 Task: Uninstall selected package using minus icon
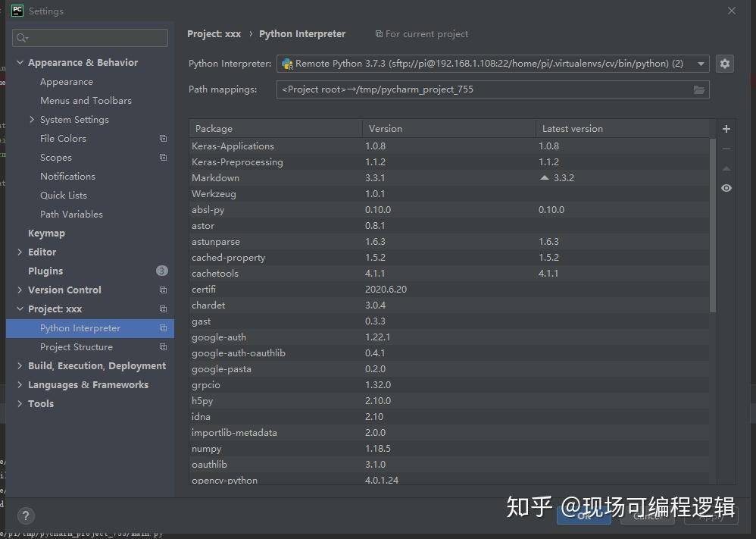click(726, 149)
